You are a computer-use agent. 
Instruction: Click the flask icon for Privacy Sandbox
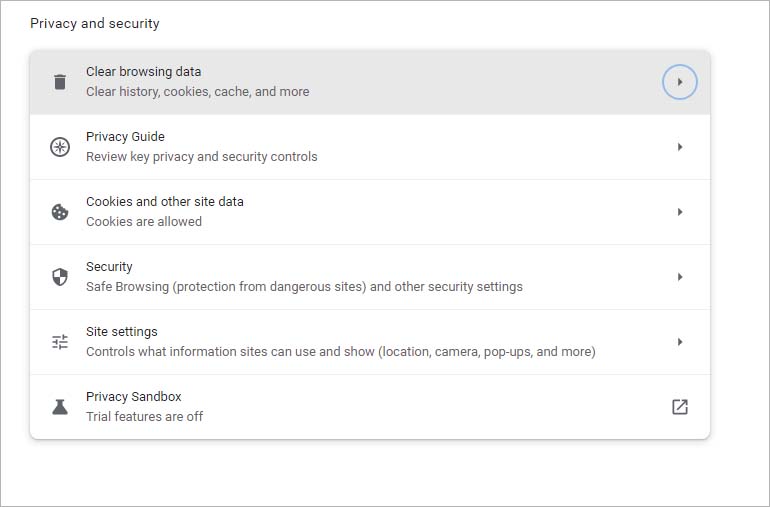[60, 407]
